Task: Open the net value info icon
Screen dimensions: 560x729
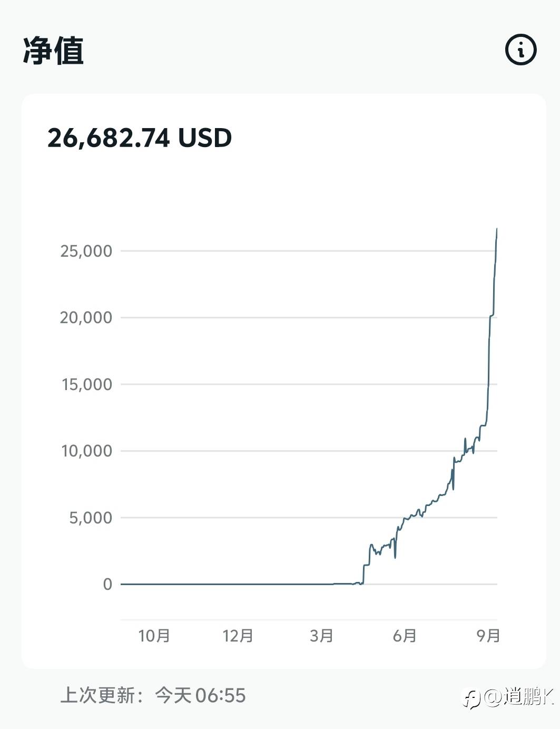Action: (x=520, y=51)
